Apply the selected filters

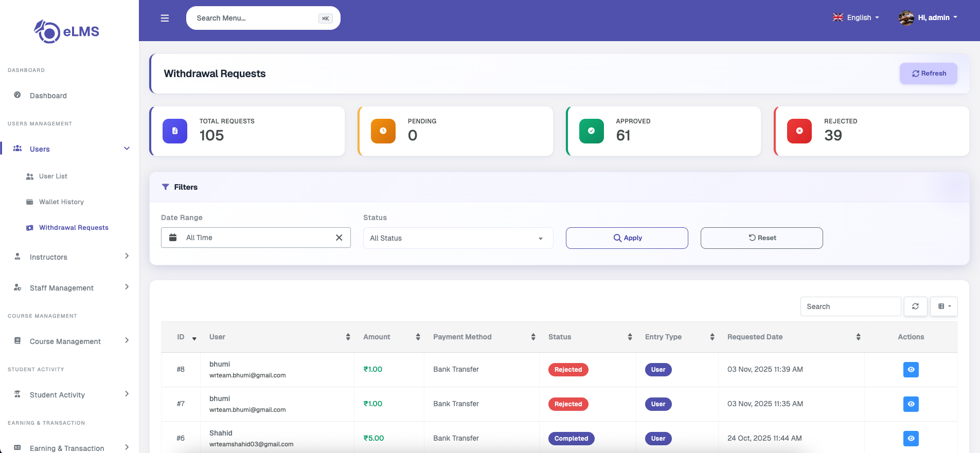[627, 238]
